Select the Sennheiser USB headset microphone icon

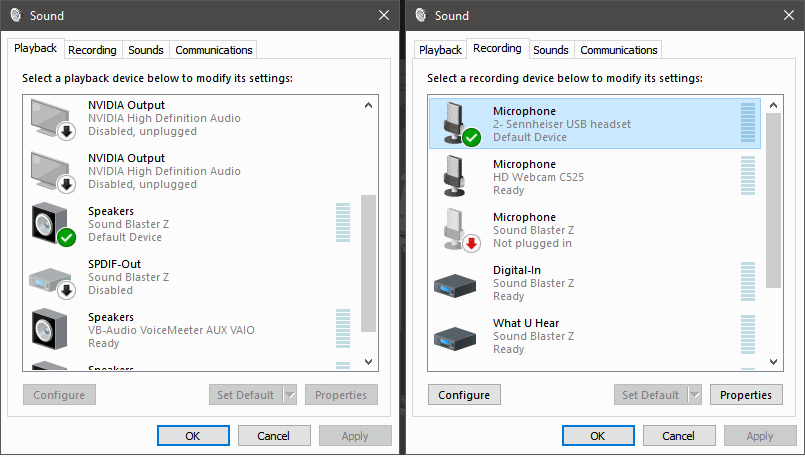[x=457, y=123]
